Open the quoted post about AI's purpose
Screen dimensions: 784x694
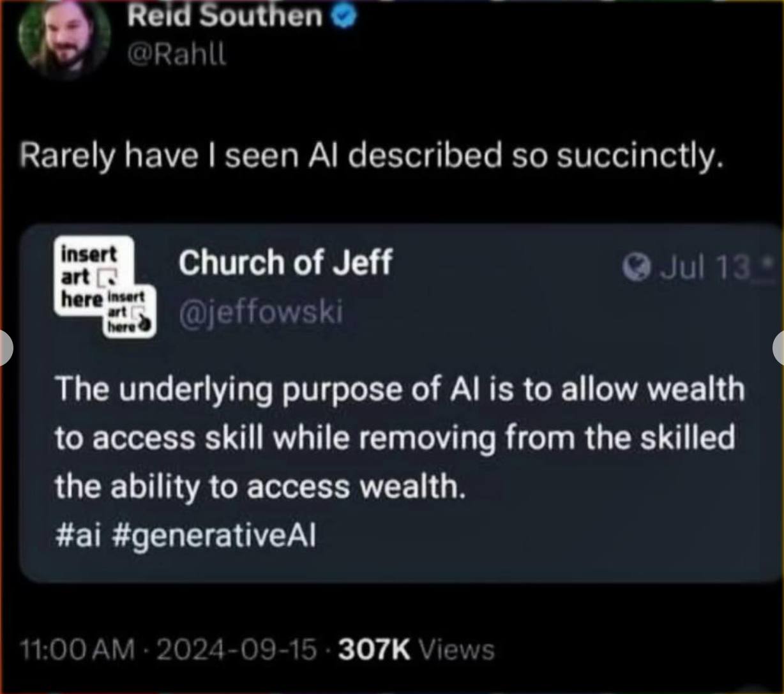click(400, 403)
